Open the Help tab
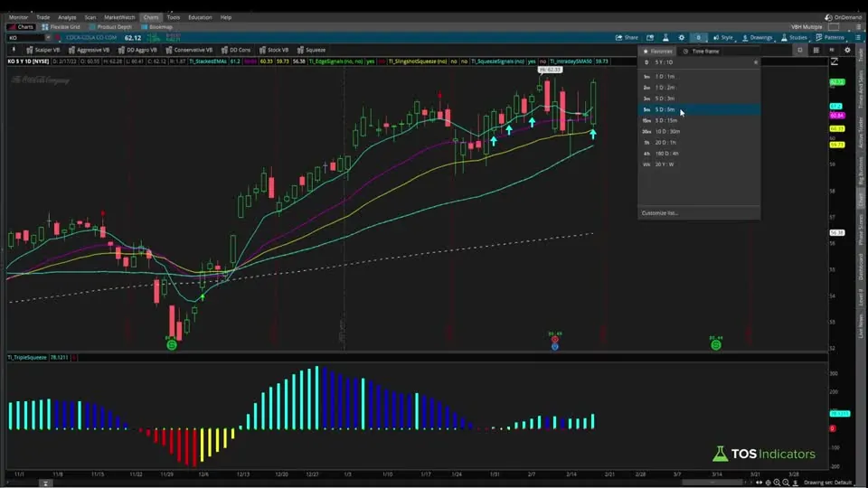Viewport: 868px width, 488px height. pos(226,17)
